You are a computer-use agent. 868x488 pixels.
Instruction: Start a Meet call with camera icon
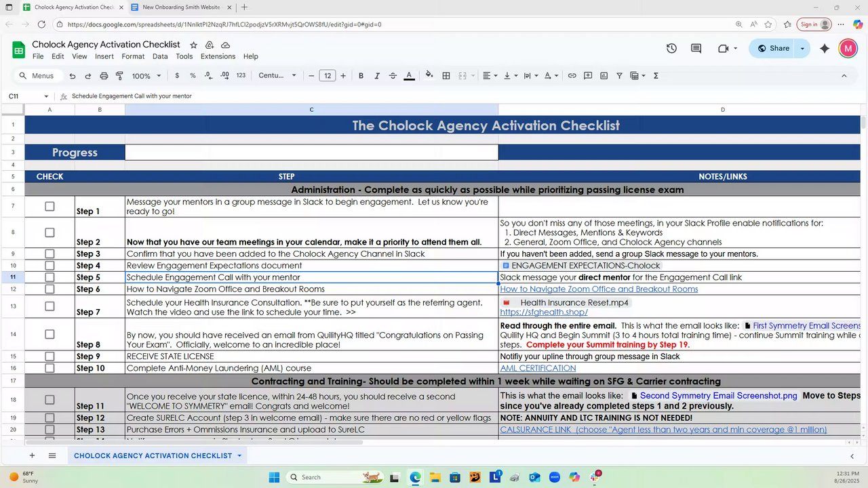(723, 48)
